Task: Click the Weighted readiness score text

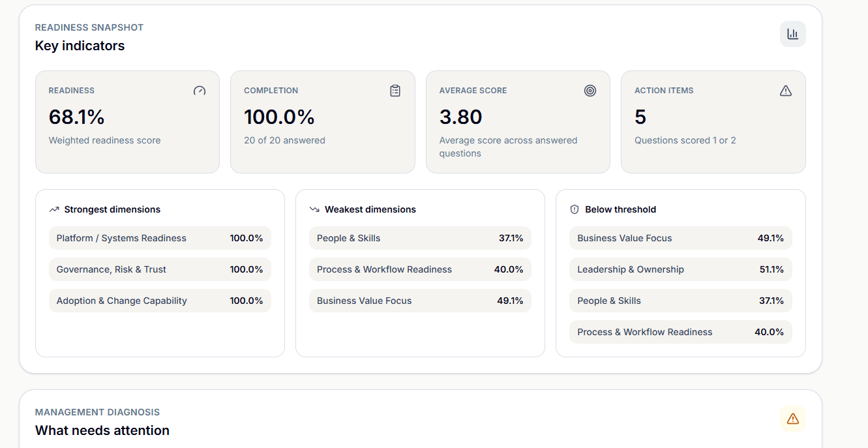Action: 104,140
